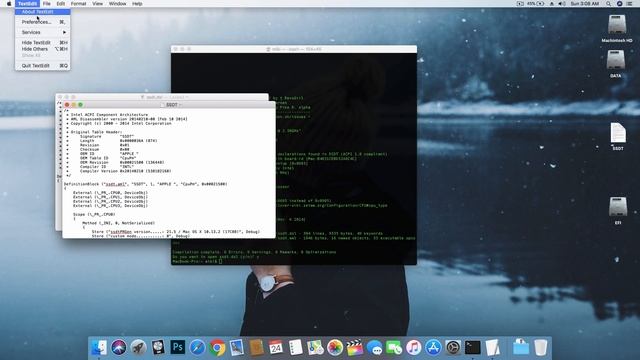Expand the Services submenu
640x360 pixels.
tap(42, 32)
